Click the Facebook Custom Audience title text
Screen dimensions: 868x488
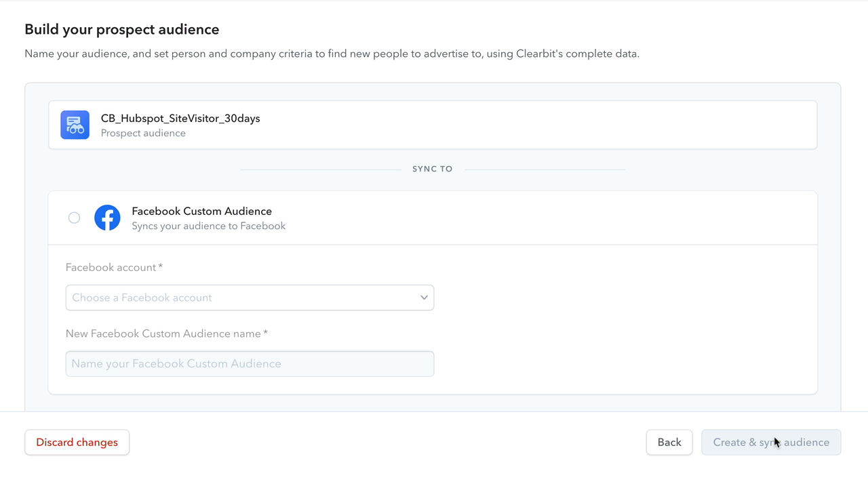pos(201,211)
